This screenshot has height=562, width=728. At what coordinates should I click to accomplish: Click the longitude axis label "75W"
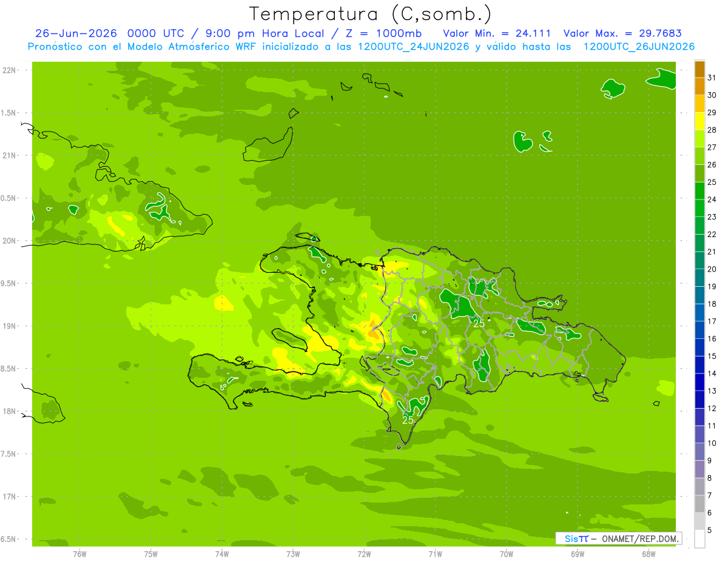(x=151, y=554)
